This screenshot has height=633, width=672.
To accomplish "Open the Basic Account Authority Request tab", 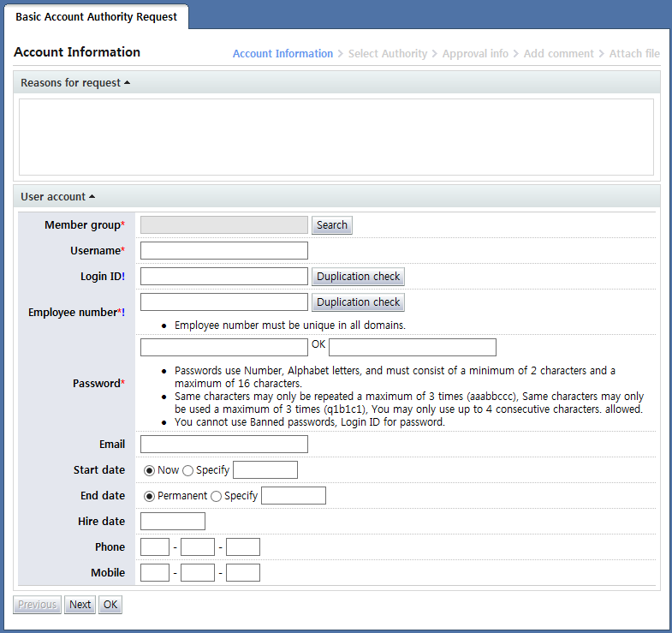I will coord(96,17).
